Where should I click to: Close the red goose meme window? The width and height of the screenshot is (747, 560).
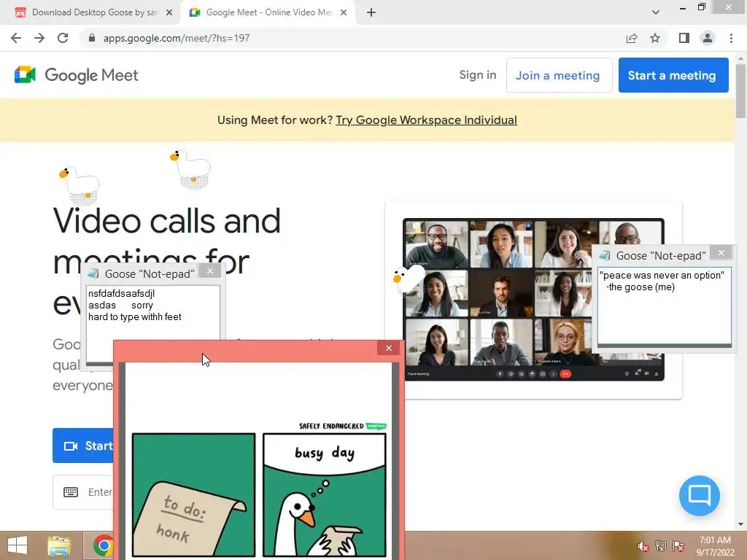(x=389, y=348)
